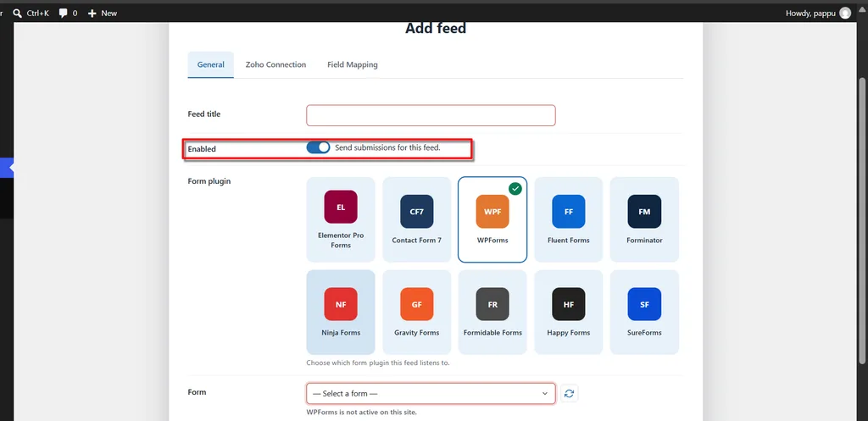868x421 pixels.
Task: Click the page vertical scrollbar
Action: [862, 221]
